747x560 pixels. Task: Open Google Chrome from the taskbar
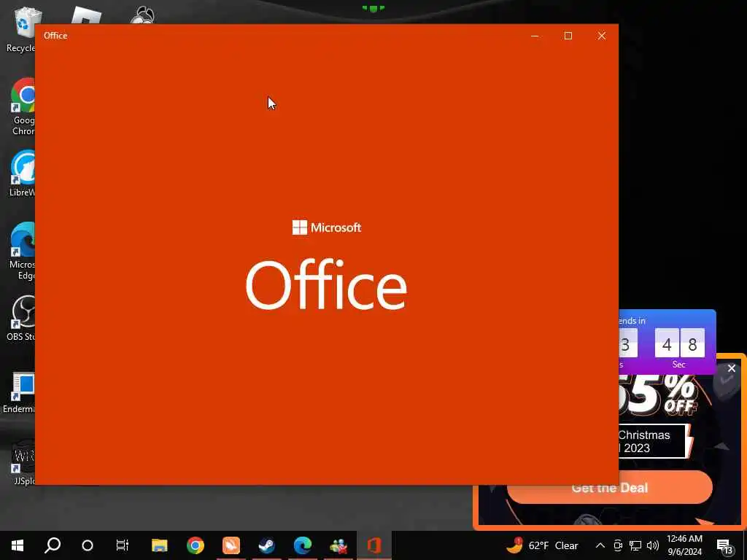(196, 545)
